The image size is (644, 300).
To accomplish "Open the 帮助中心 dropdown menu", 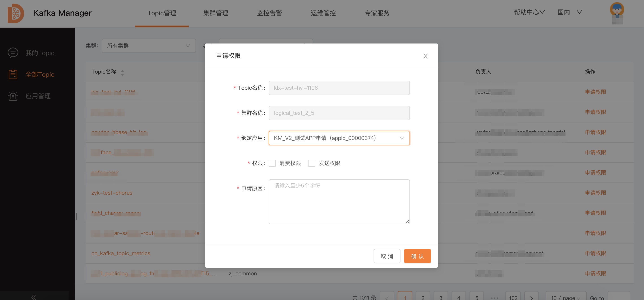I will (x=529, y=12).
